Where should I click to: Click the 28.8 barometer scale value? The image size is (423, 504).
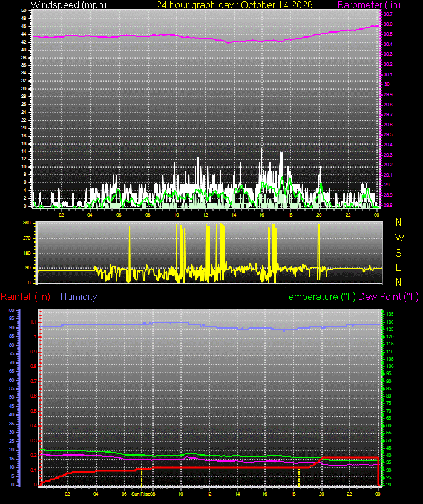[x=388, y=205]
